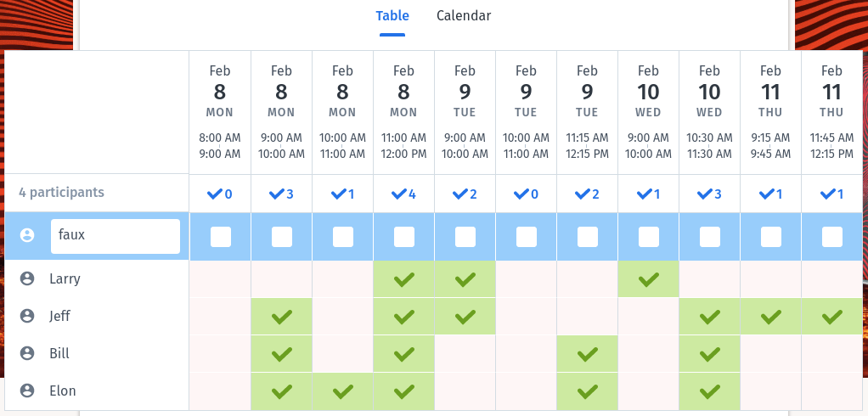Screen dimensions: 868x416
Task: Select the Table tab
Action: [x=392, y=16]
